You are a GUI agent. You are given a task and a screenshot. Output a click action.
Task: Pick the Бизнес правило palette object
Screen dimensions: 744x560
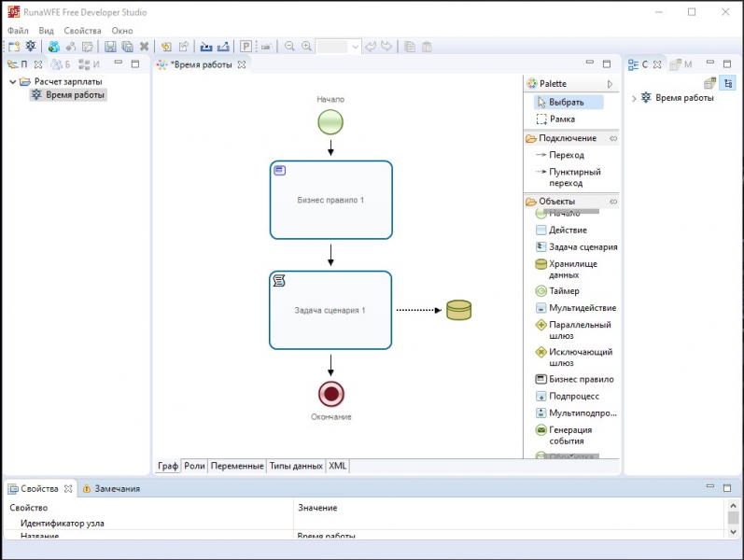574,379
